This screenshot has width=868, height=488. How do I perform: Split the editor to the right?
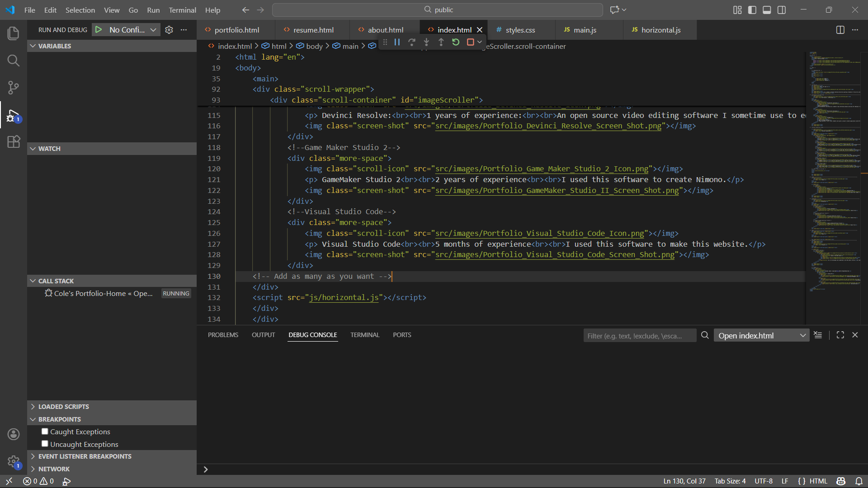(840, 30)
